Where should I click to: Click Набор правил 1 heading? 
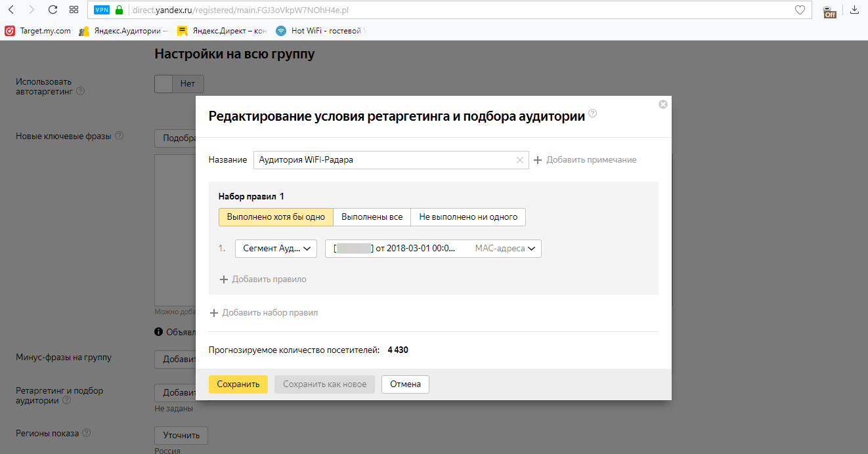(251, 196)
